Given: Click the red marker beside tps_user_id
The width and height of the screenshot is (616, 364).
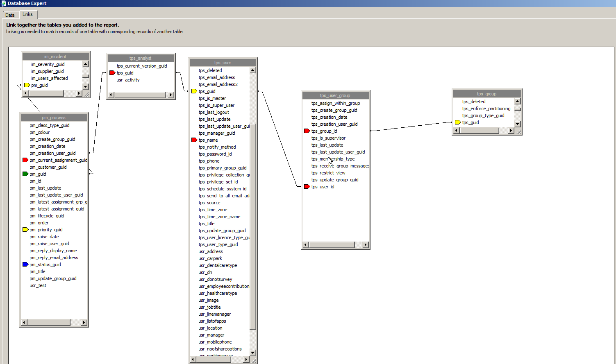Looking at the screenshot, I should [x=307, y=187].
